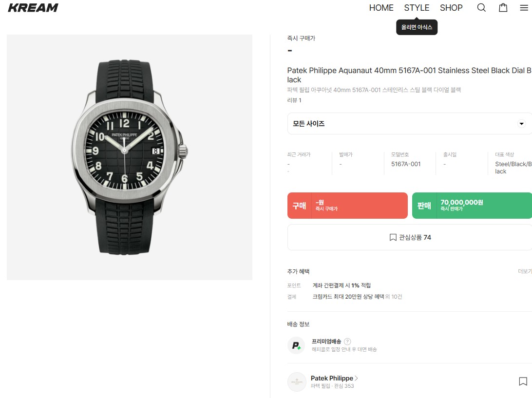
Task: Expand additional benefits with More link
Action: tap(524, 271)
